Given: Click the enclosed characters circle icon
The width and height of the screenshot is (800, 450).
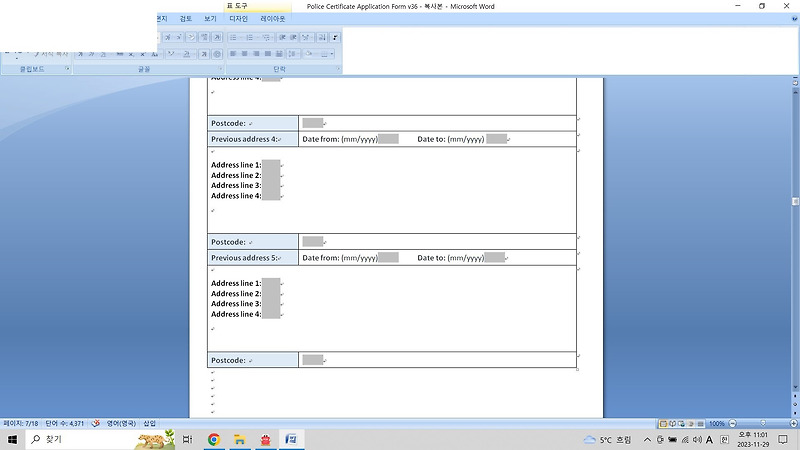Looking at the screenshot, I should 217,54.
